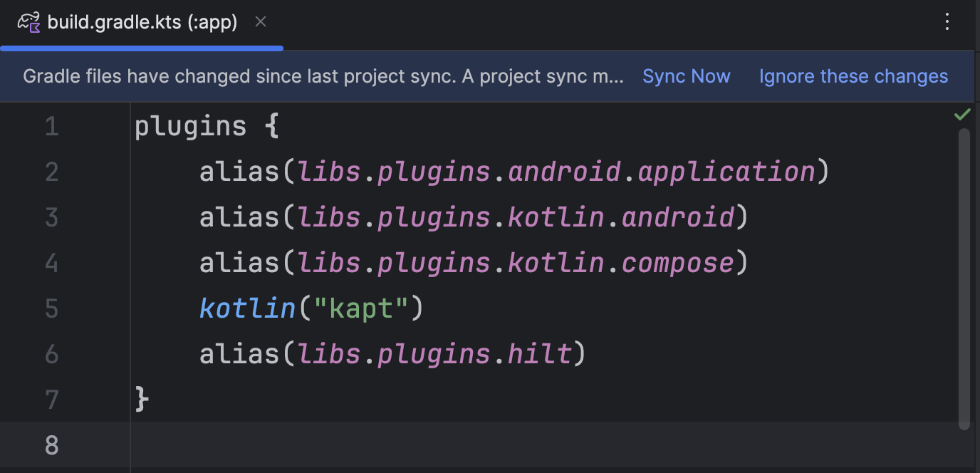Click the Gradle file icon on the tab

(29, 23)
